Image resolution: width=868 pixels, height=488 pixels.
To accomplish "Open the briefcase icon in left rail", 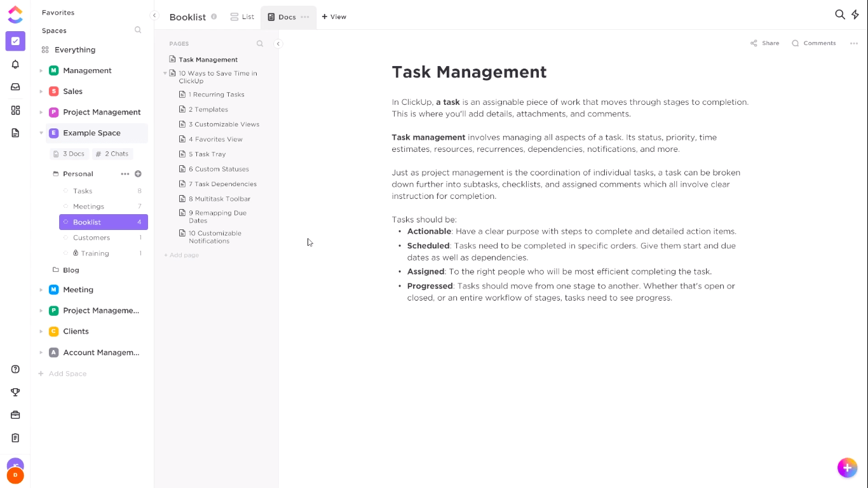I will (x=15, y=415).
